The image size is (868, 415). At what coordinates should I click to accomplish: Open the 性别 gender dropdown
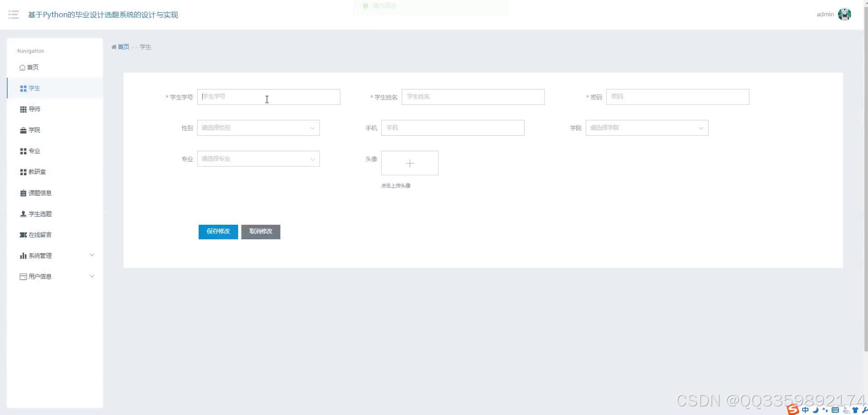259,128
